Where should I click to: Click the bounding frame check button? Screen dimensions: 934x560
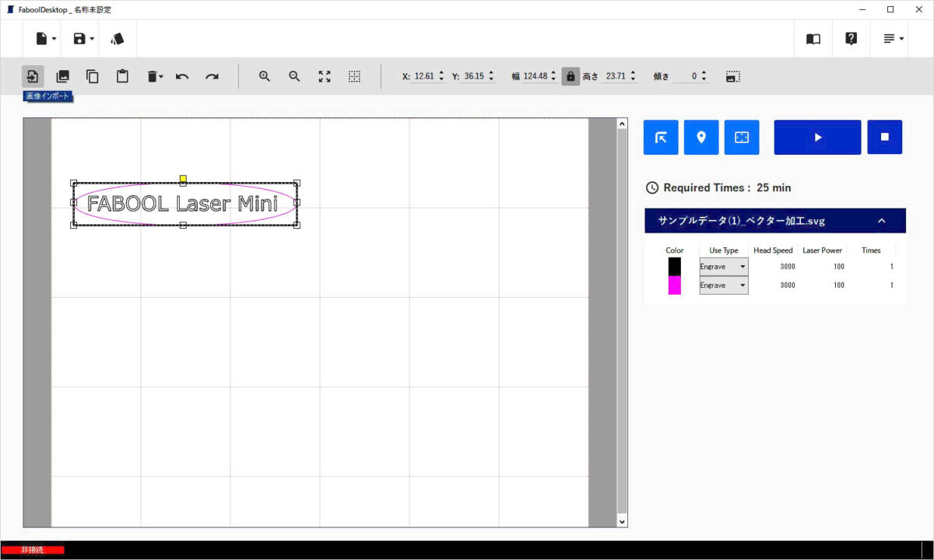(x=742, y=138)
